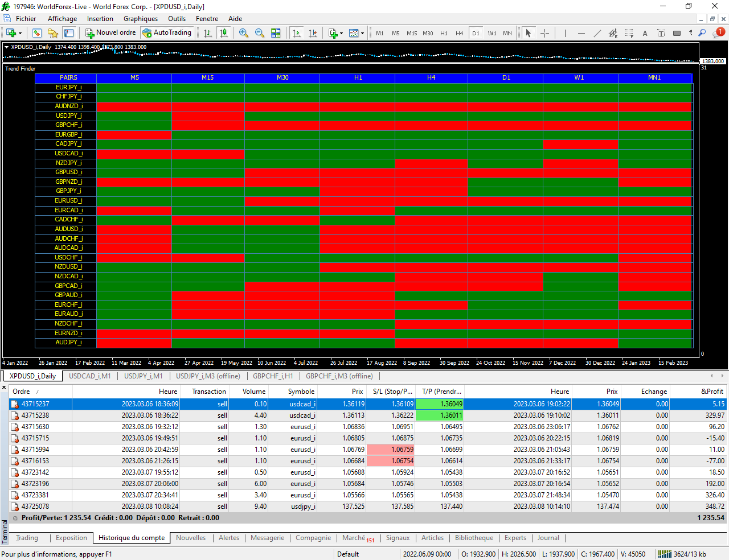This screenshot has height=560, width=729.
Task: Open the Aide menu
Action: click(235, 19)
